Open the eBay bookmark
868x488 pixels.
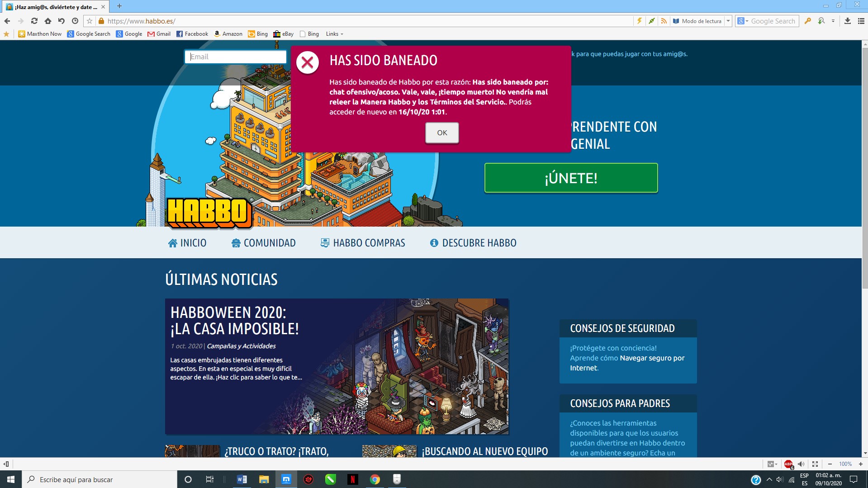[284, 34]
